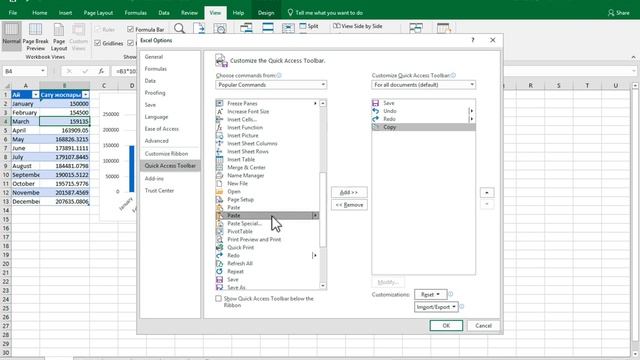The height and width of the screenshot is (360, 640).
Task: Open Customize Ribbon category
Action: 166,154
